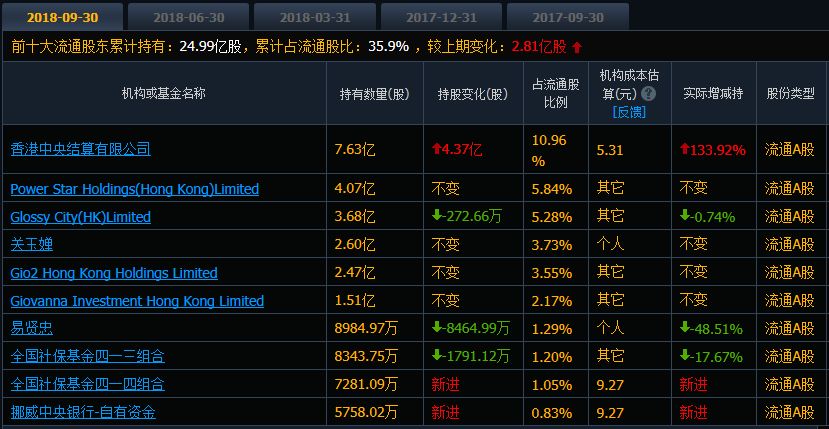This screenshot has width=829, height=429.
Task: Click the 2.60亿 holding value
Action: pos(355,245)
